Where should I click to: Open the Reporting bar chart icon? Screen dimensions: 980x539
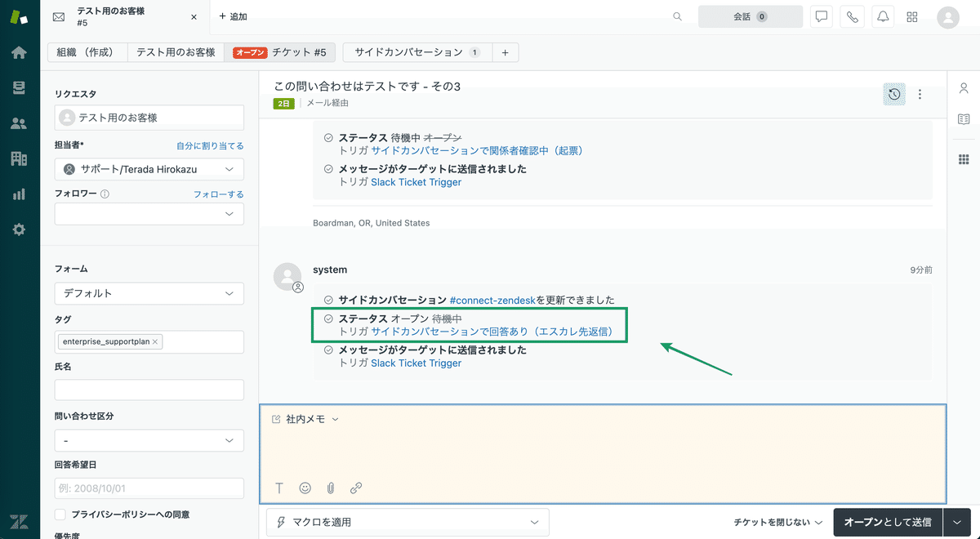(19, 194)
